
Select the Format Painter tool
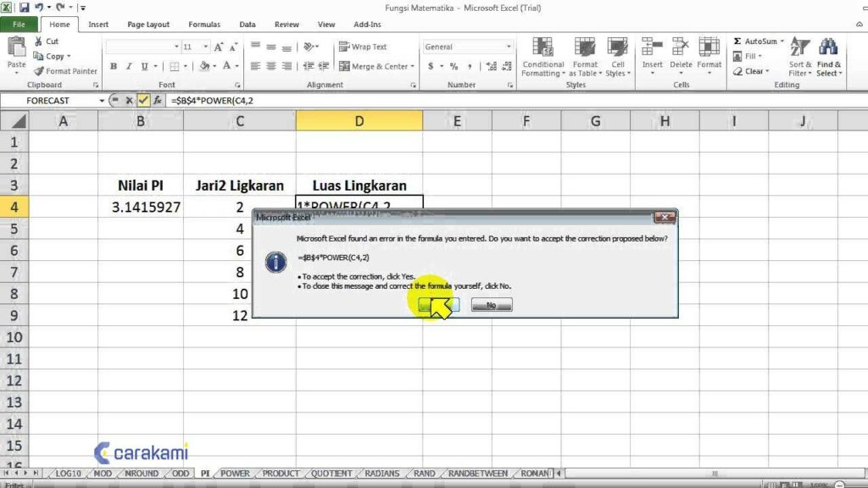point(66,71)
